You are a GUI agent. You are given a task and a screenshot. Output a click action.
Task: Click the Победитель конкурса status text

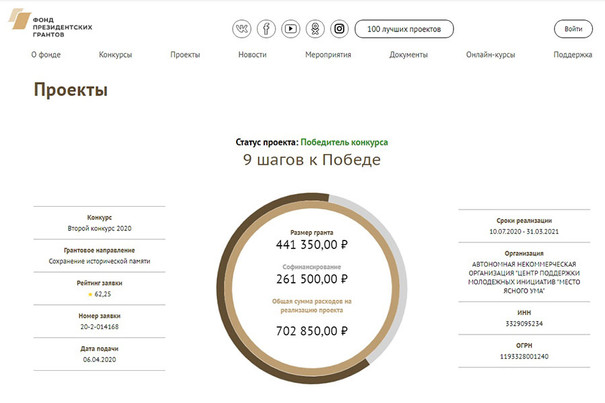pyautogui.click(x=344, y=142)
